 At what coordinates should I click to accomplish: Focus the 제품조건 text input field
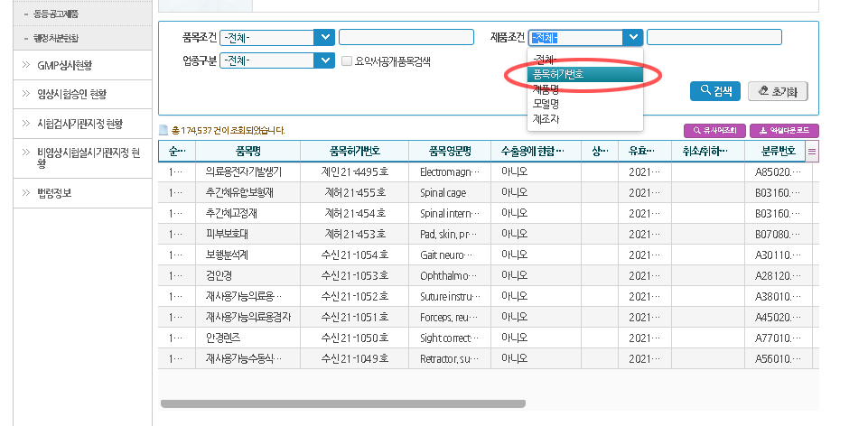pyautogui.click(x=714, y=37)
